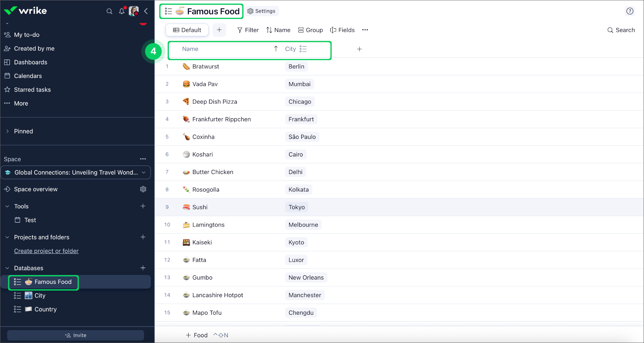Image resolution: width=644 pixels, height=343 pixels.
Task: Open search in the sidebar header
Action: [x=109, y=11]
